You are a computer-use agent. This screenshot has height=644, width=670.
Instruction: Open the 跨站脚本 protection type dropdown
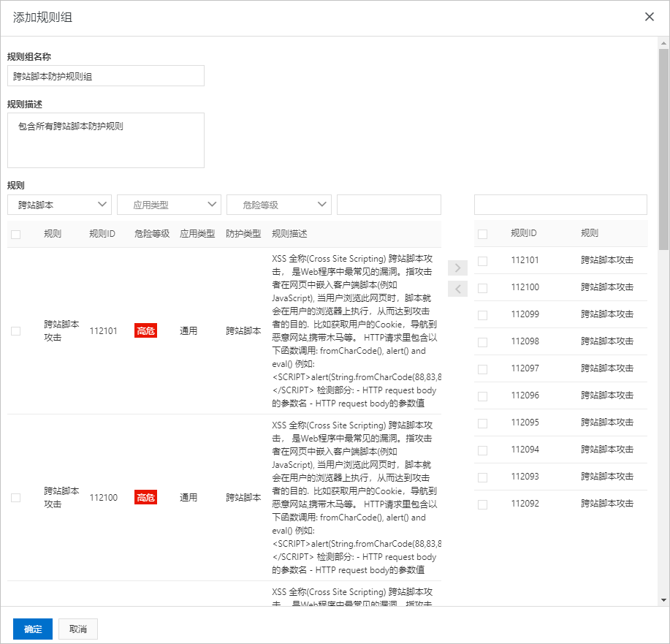(x=59, y=205)
